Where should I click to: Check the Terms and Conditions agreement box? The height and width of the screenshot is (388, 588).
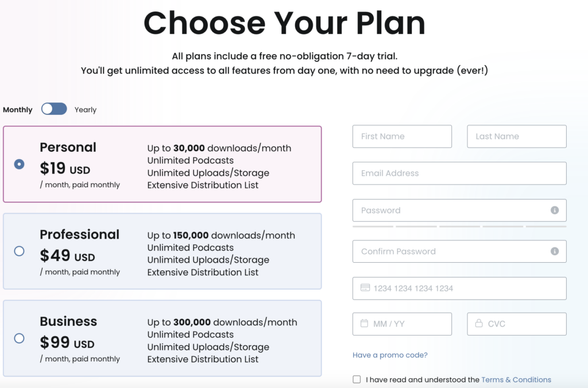pyautogui.click(x=357, y=379)
